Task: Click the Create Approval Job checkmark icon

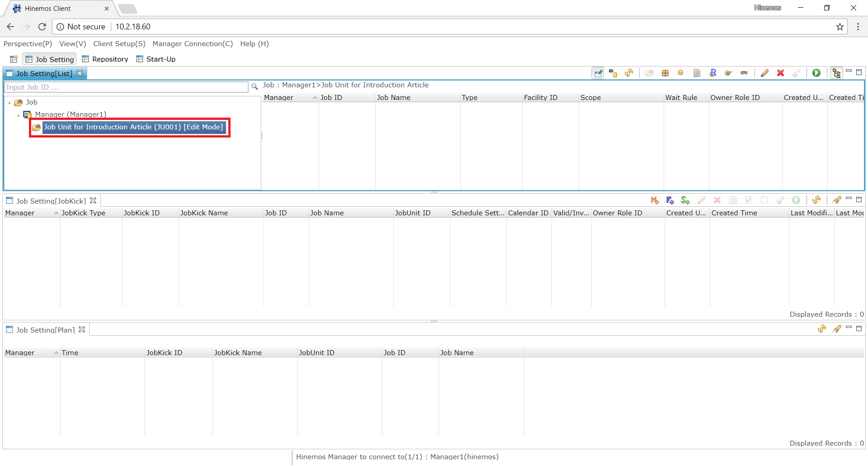Action: 728,73
